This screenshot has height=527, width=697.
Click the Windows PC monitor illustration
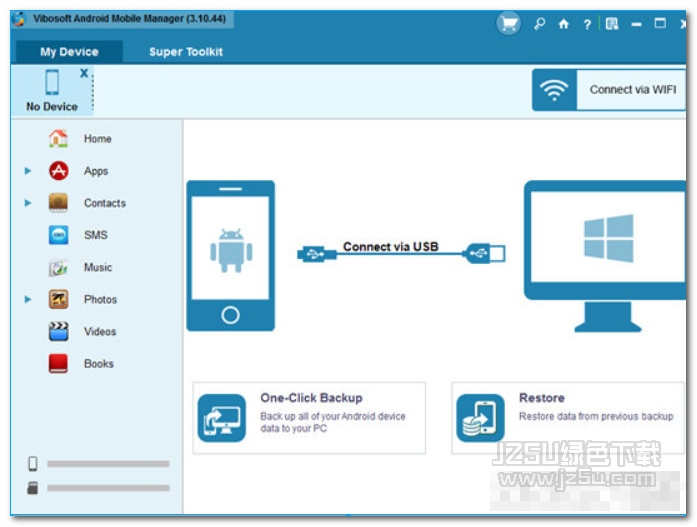click(605, 256)
